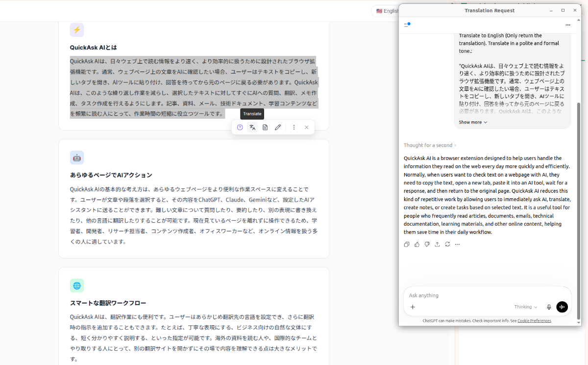
Task: Open the three-dot more menu in selection toolbar
Action: 294,128
